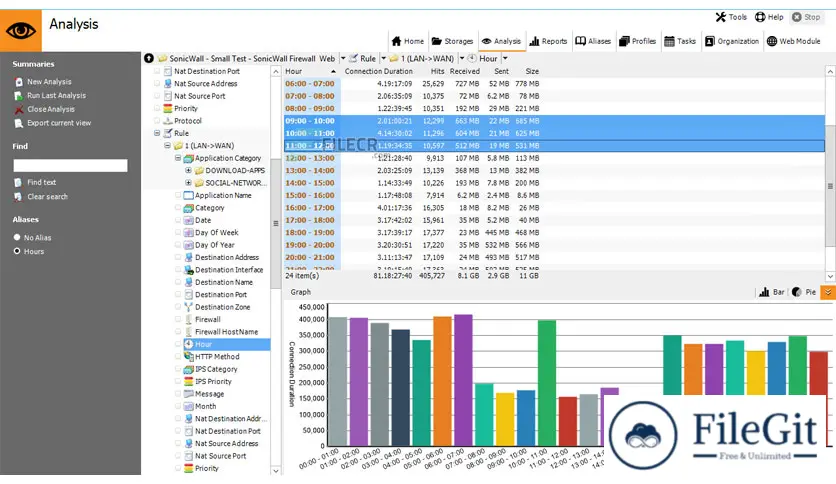Screen dimensions: 836x484
Task: Switch to the Storages tab
Action: [452, 41]
